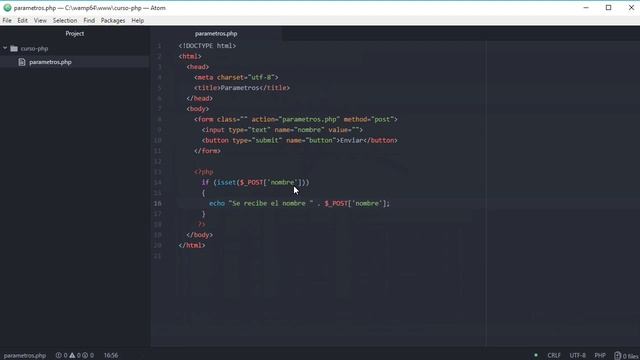Click parametros.php file icon in tree
Viewport: 640px width, 360px height.
[x=22, y=62]
